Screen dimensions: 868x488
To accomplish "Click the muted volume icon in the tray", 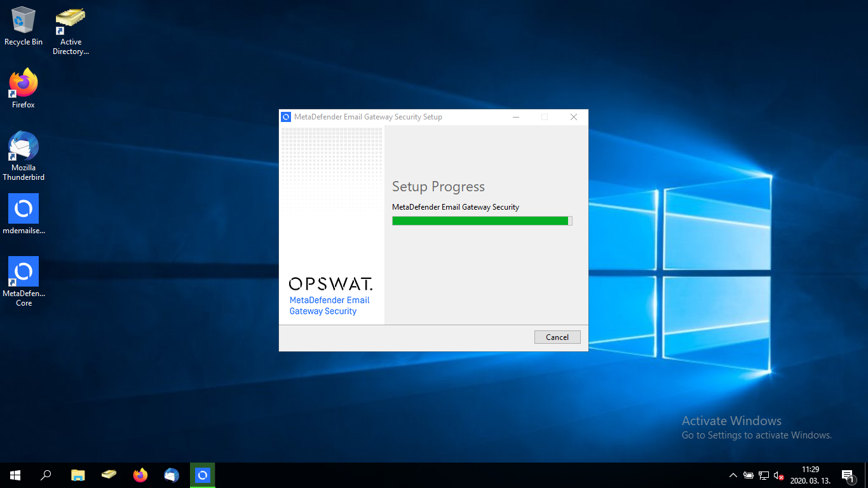I will (778, 475).
